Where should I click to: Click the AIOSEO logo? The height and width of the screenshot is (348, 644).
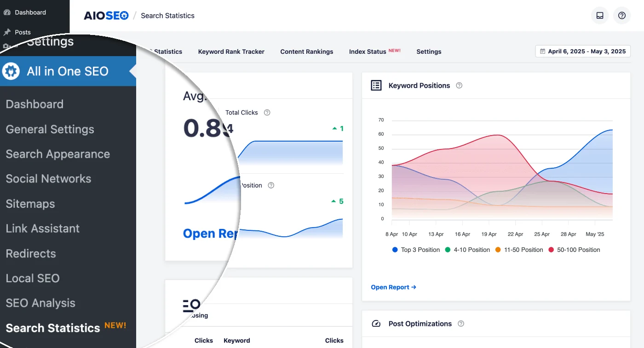pyautogui.click(x=106, y=16)
